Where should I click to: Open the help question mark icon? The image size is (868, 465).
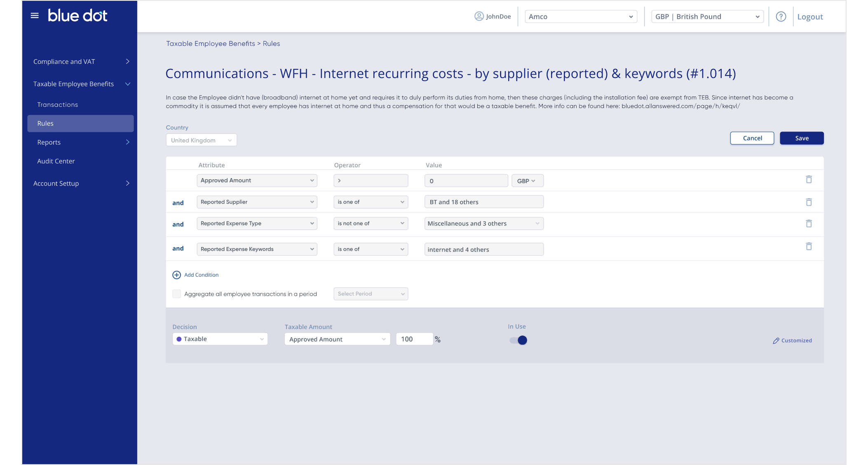[x=781, y=16]
